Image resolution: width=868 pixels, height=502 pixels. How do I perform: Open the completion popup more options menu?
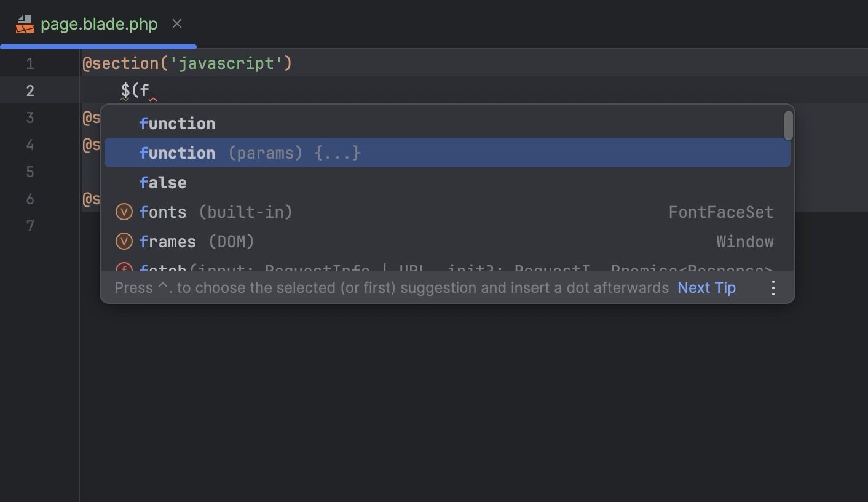[x=773, y=288]
